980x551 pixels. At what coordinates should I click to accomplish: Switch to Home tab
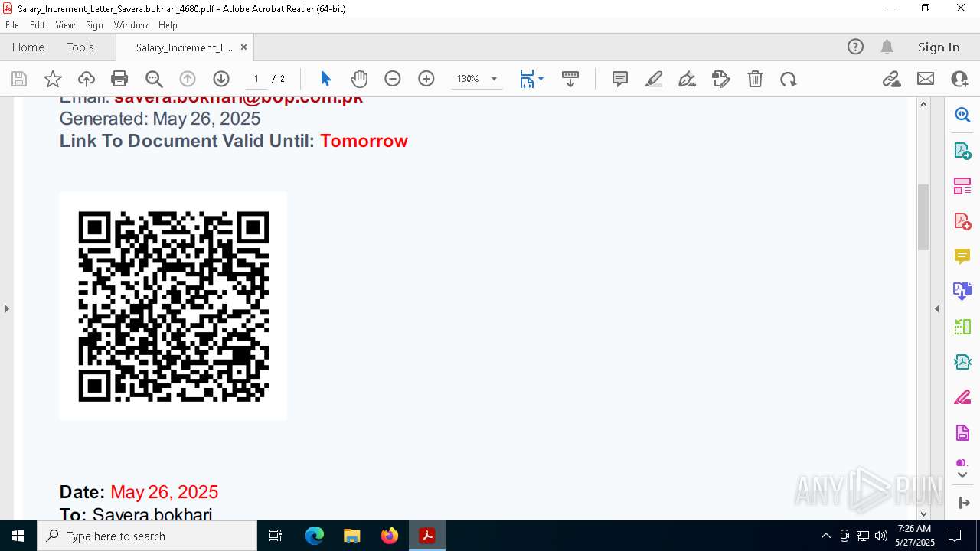pos(28,47)
